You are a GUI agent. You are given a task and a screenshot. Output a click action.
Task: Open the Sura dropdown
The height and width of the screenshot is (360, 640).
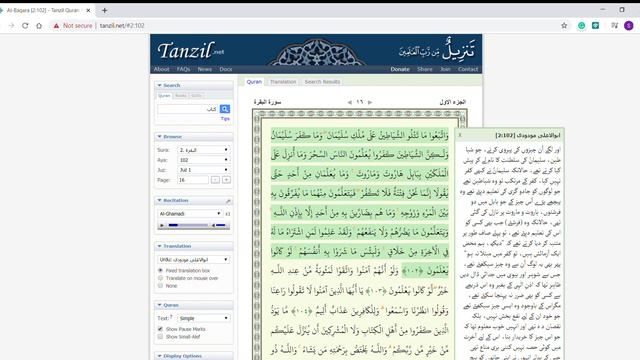point(204,150)
